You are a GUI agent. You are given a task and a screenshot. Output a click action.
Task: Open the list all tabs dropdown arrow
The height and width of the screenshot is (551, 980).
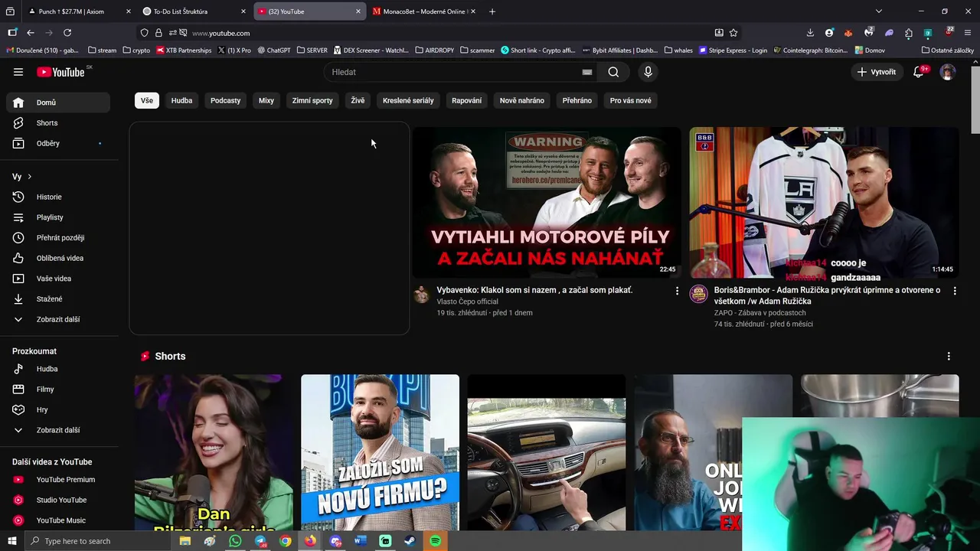pos(879,11)
